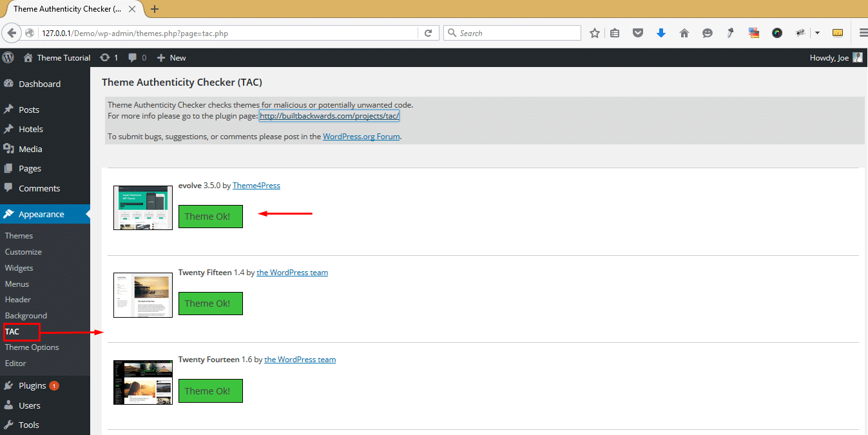868x435 pixels.
Task: Click the Greasemonkey monkey extension icon
Action: point(801,33)
